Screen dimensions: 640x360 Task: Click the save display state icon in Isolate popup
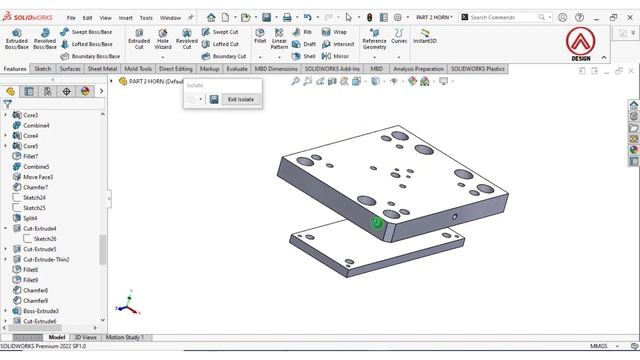[214, 100]
